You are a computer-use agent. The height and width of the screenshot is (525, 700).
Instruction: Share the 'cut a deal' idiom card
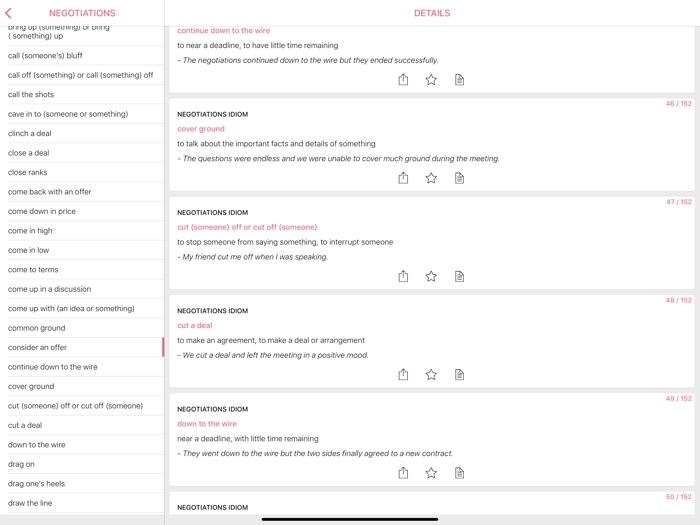[x=403, y=374]
